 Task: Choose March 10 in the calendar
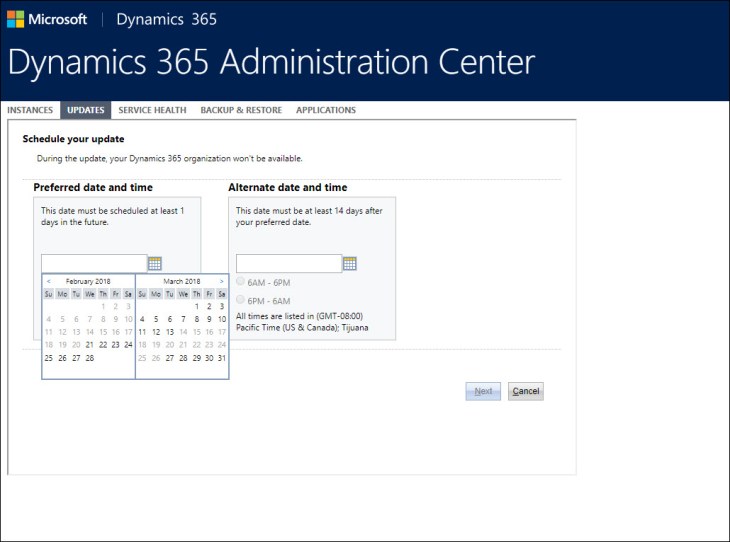click(222, 319)
